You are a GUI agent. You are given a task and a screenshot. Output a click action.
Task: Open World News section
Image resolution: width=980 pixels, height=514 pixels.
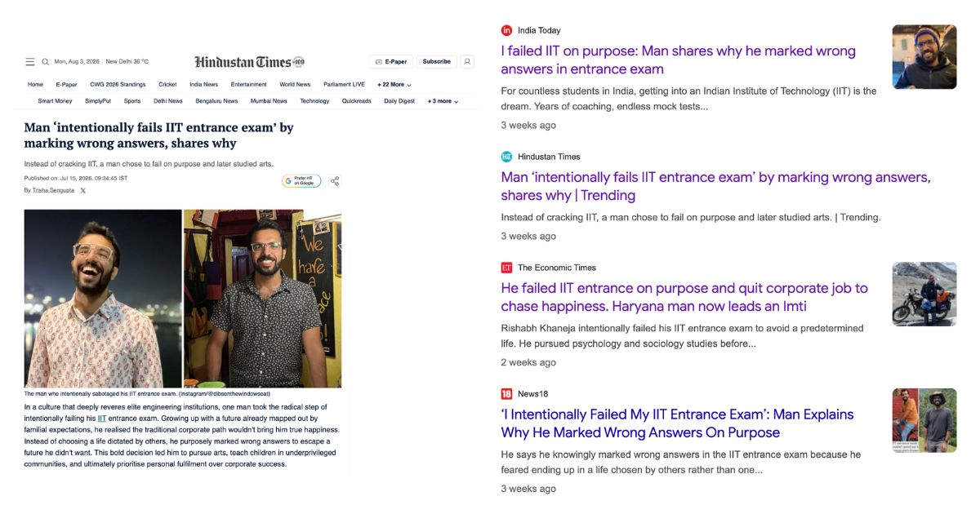(295, 84)
